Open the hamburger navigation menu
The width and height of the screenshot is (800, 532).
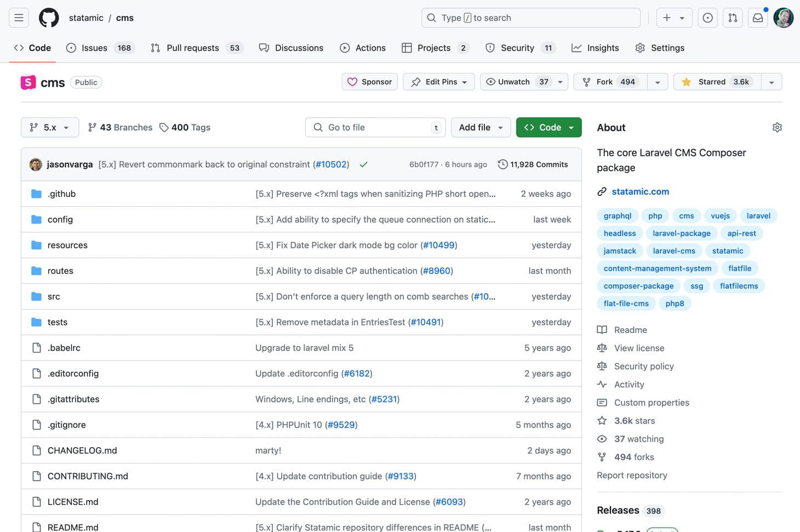(19, 18)
